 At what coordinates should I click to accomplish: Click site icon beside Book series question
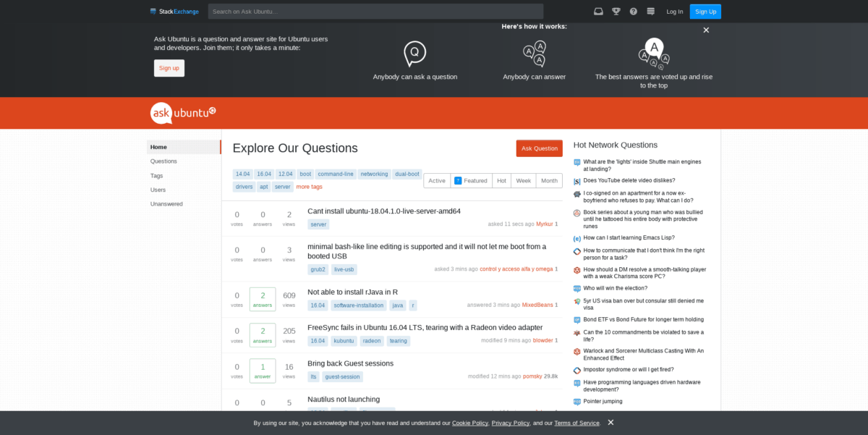click(x=576, y=213)
